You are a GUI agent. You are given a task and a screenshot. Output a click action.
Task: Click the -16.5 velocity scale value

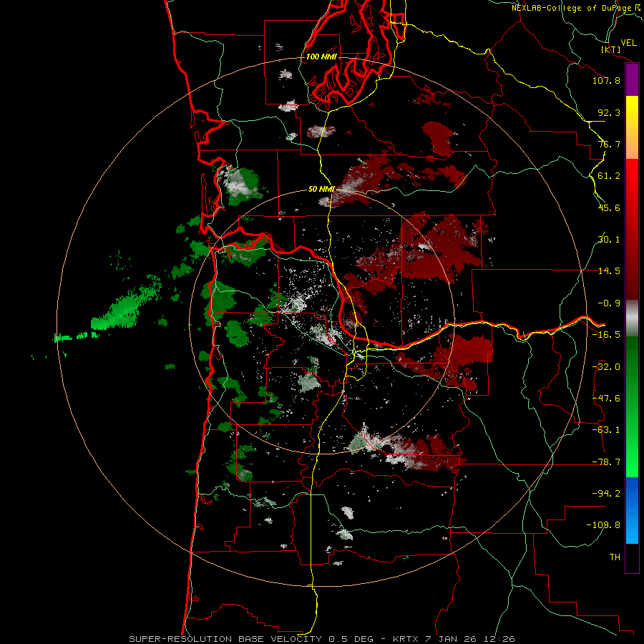click(x=606, y=334)
